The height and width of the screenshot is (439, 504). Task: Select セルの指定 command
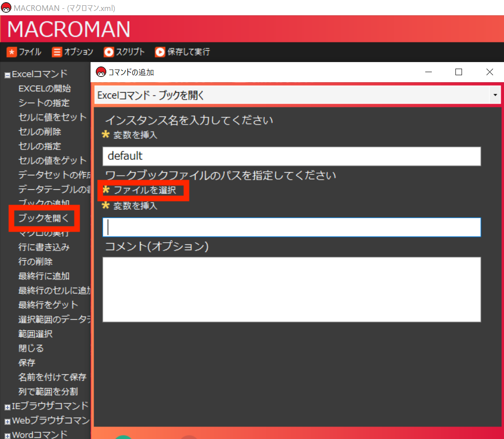click(39, 146)
